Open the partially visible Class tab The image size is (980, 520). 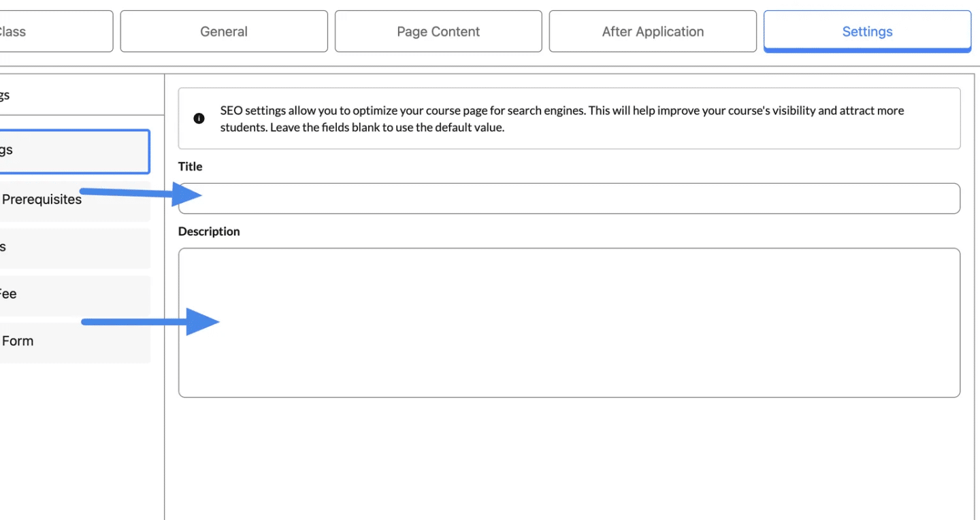click(56, 31)
